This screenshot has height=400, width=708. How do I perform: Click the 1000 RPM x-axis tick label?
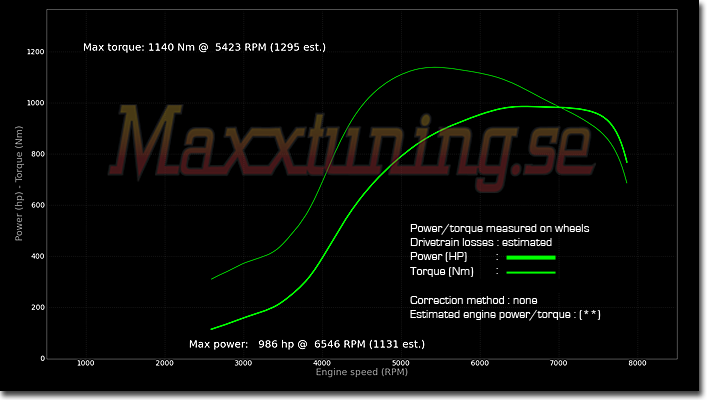[86, 363]
